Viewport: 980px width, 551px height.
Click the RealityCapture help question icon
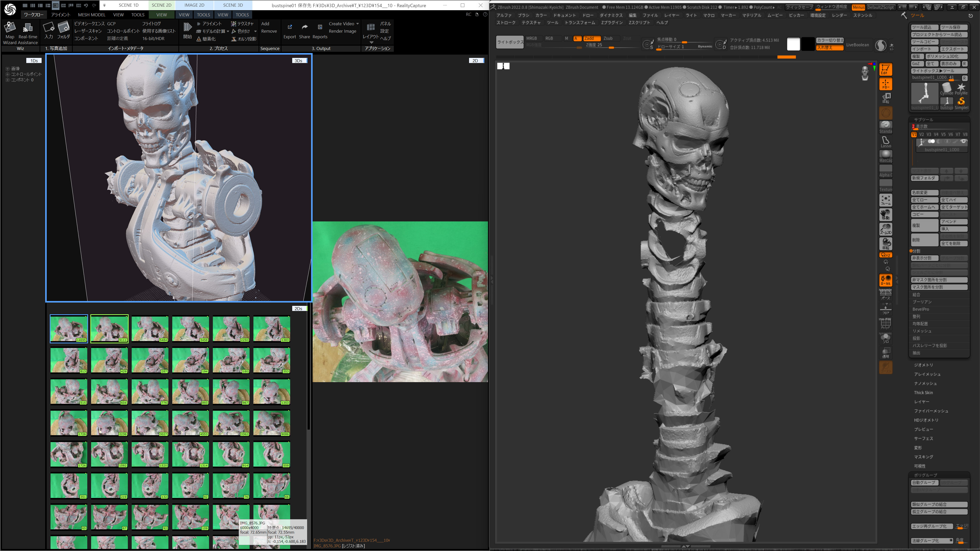[x=485, y=15]
